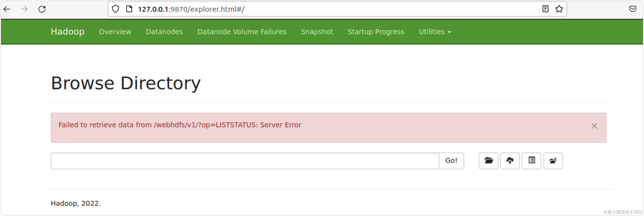The width and height of the screenshot is (644, 216).
Task: Open Datanode Volume Failures page
Action: [x=242, y=32]
